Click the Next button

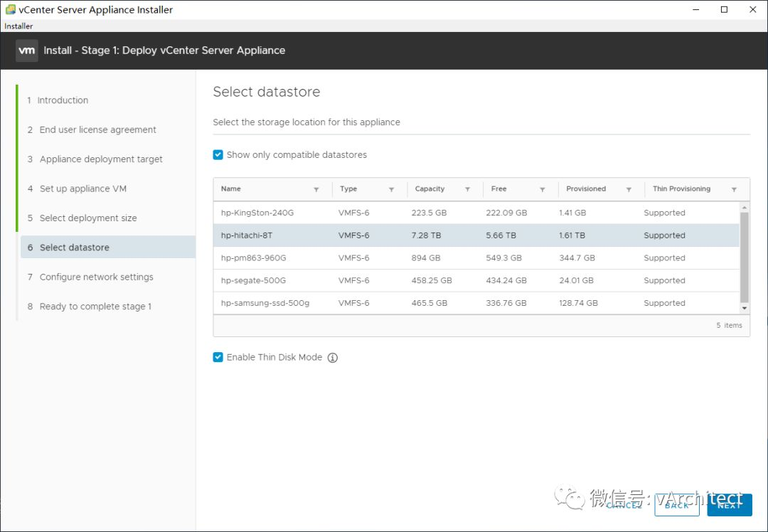coord(730,505)
